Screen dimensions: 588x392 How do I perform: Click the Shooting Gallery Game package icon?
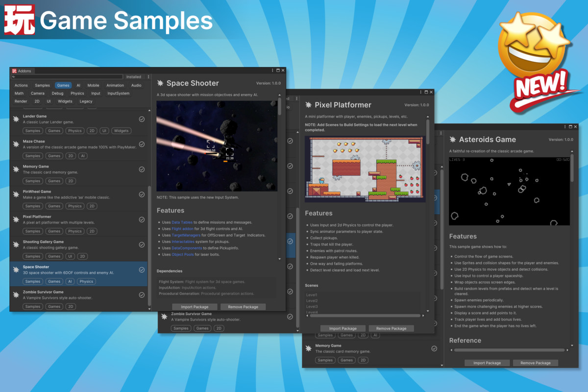click(16, 245)
